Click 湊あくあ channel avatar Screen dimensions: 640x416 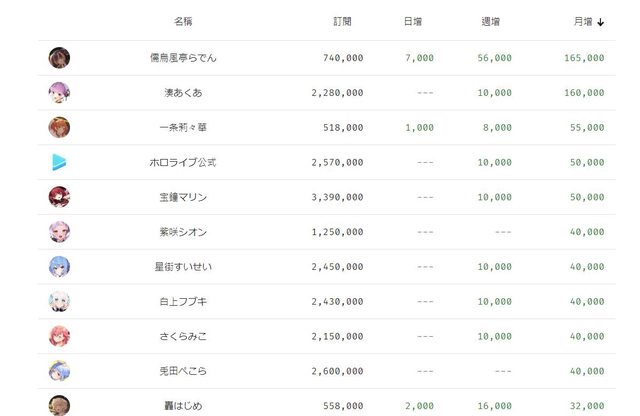pyautogui.click(x=59, y=93)
